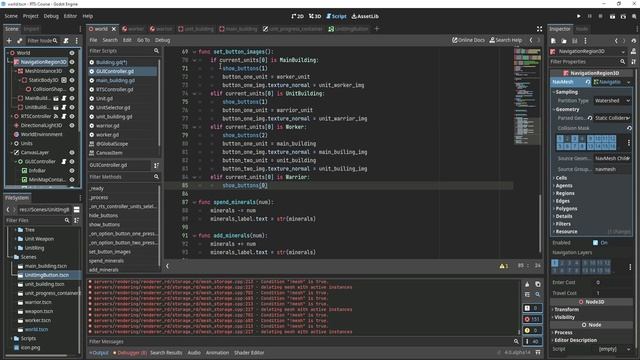This screenshot has width=640, height=360.
Task: Open the Source Geometry NavMesh Children dropdown
Action: pos(612,158)
